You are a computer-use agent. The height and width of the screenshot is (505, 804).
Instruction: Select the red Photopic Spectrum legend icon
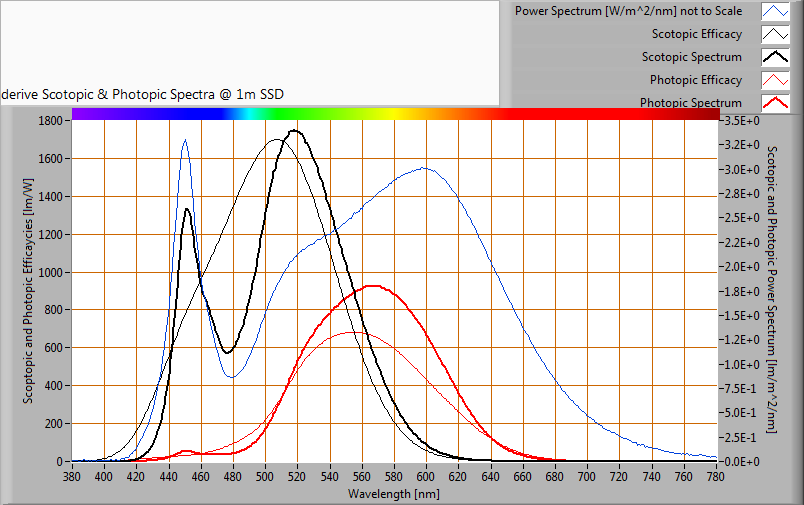click(776, 102)
